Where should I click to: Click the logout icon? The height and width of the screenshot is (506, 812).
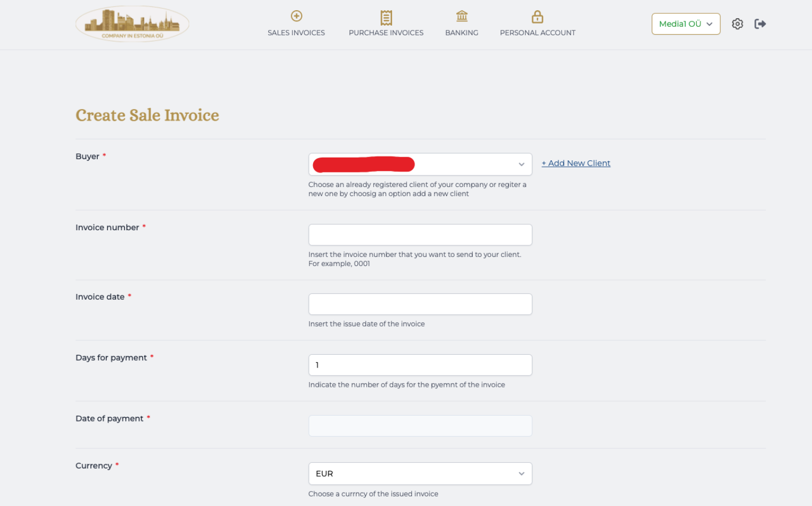coord(760,24)
